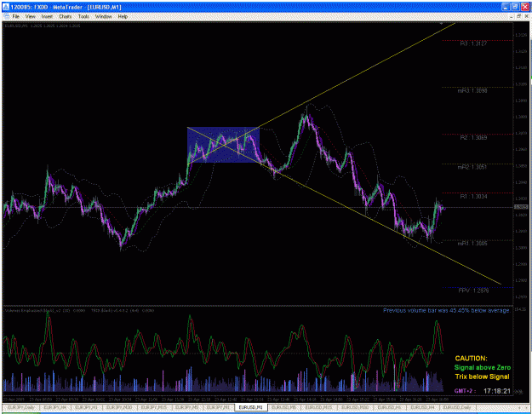The width and height of the screenshot is (532, 414).
Task: Close the inner EURUSD,M1 chart window
Action: 526,16
